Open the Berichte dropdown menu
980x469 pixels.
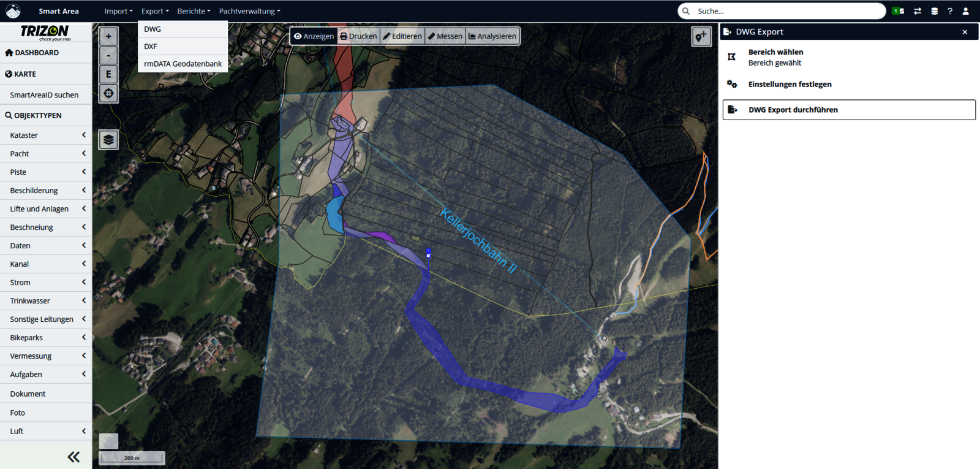[194, 11]
